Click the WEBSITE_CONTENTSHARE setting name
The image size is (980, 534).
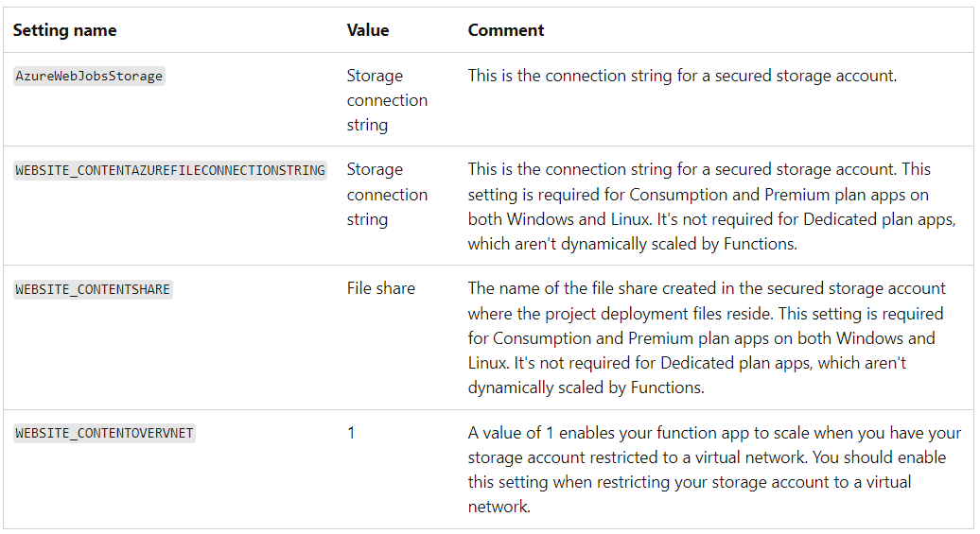coord(93,289)
